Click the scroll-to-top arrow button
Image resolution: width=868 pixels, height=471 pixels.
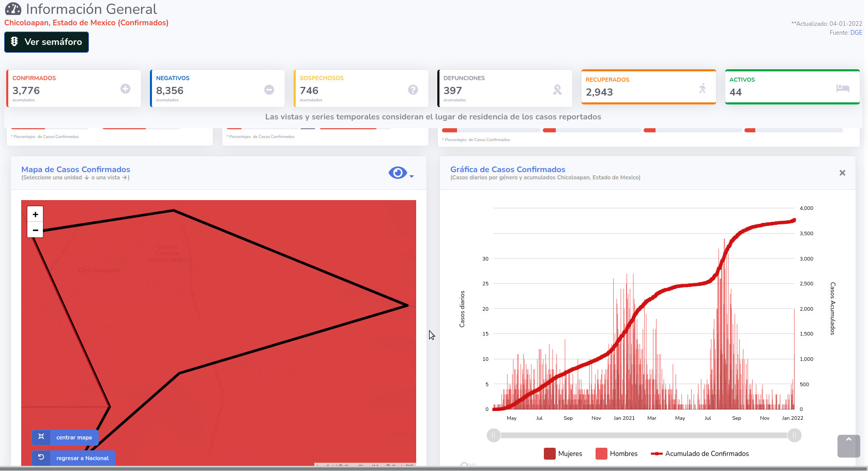(x=848, y=446)
